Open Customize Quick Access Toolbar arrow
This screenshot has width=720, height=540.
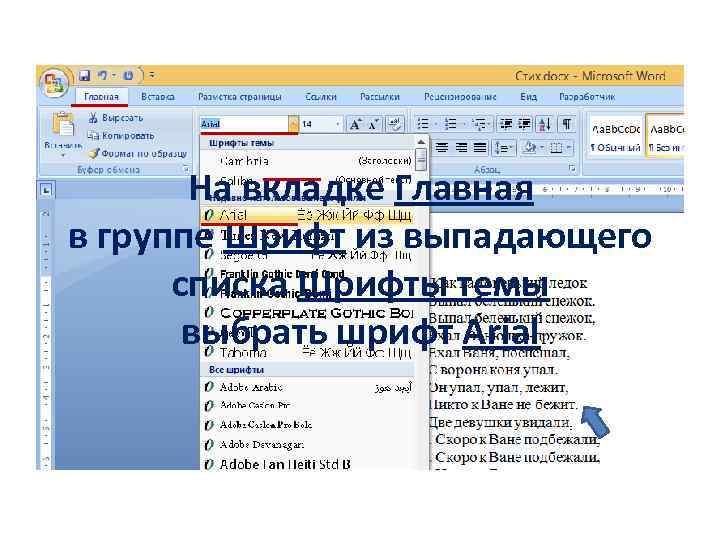152,75
